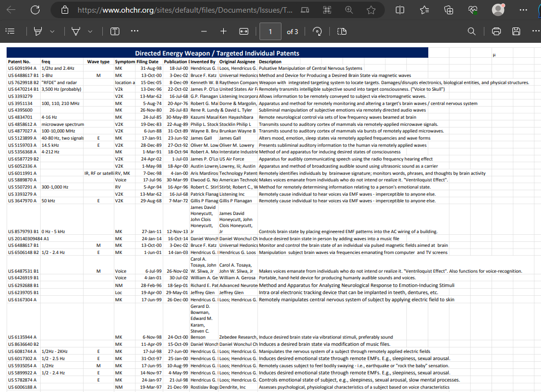Expand draw pen options dropdown
The height and width of the screenshot is (392, 541).
(90, 31)
